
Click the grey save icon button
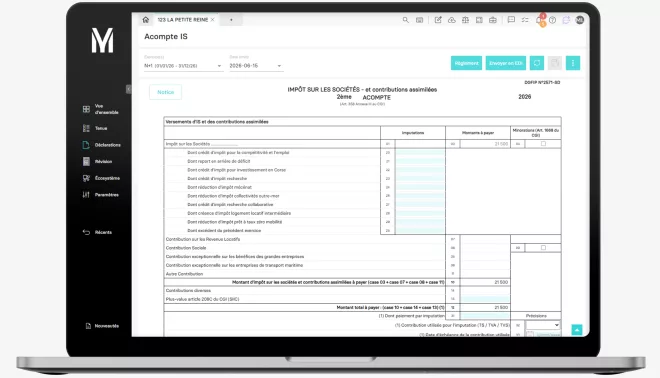coord(555,63)
